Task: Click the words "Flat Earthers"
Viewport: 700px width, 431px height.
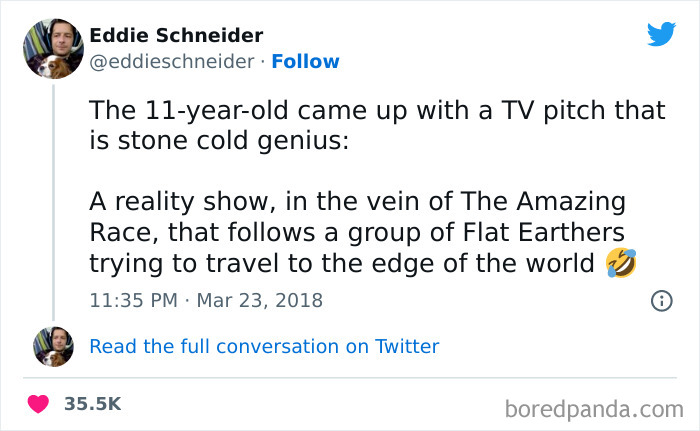Action: tap(550, 232)
